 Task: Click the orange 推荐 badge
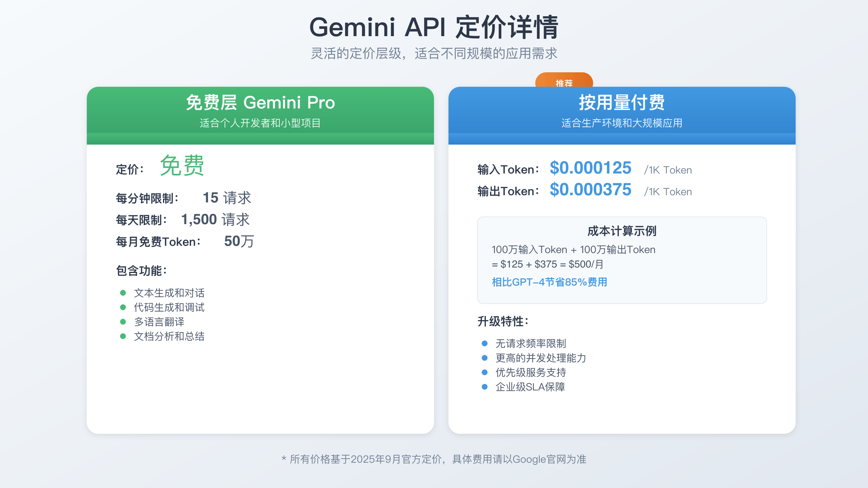coord(564,80)
